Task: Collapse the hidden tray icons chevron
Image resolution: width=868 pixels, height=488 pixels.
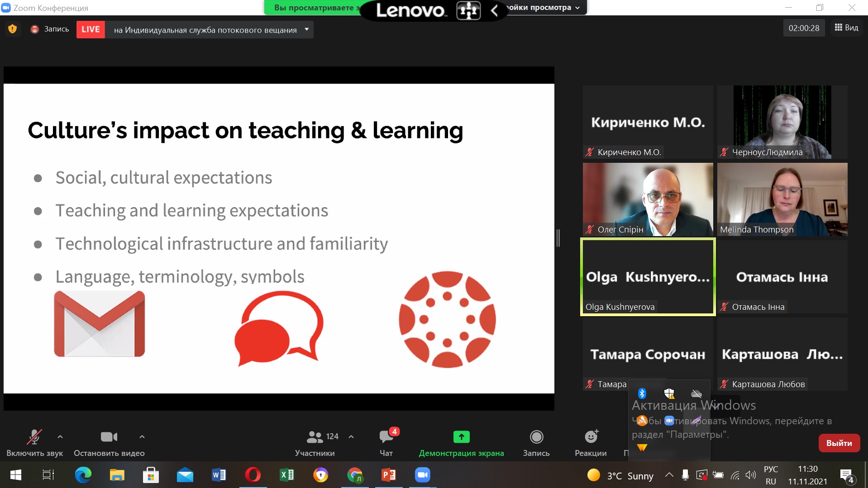Action: [x=669, y=475]
